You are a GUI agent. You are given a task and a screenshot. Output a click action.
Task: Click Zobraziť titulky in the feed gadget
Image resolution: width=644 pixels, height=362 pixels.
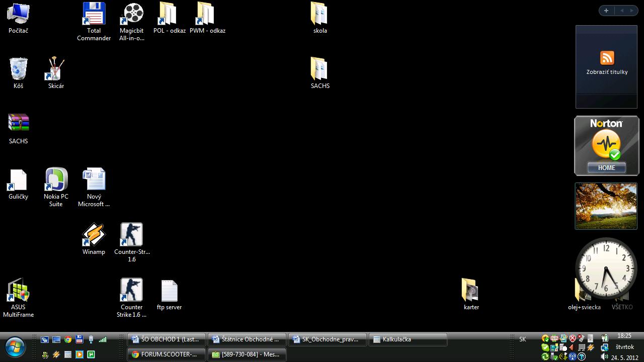[607, 72]
